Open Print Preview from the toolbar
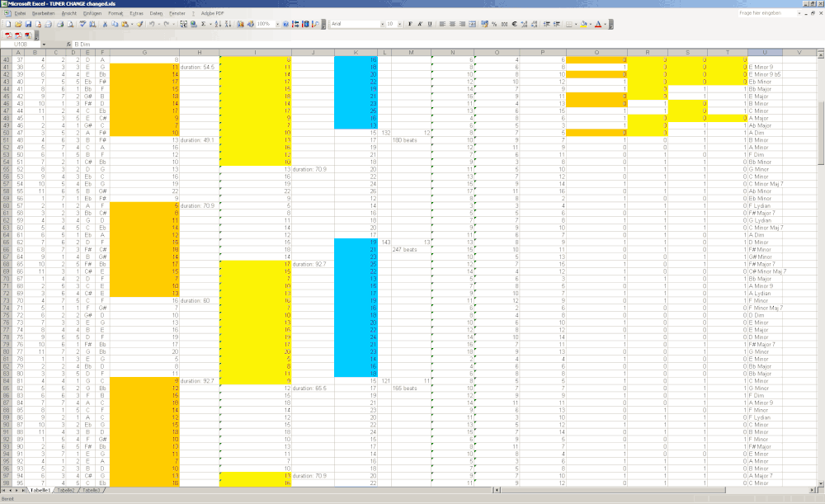The width and height of the screenshot is (825, 504). point(70,24)
